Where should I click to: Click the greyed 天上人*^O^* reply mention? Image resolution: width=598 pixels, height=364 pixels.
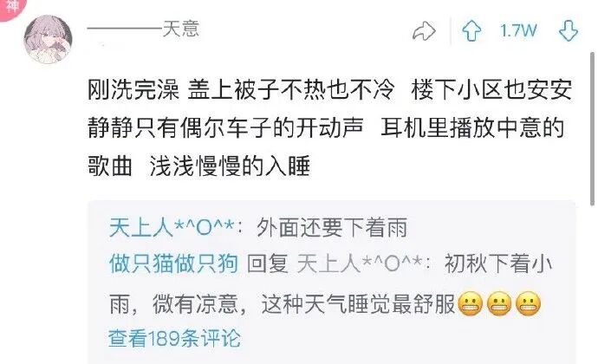pyautogui.click(x=360, y=263)
